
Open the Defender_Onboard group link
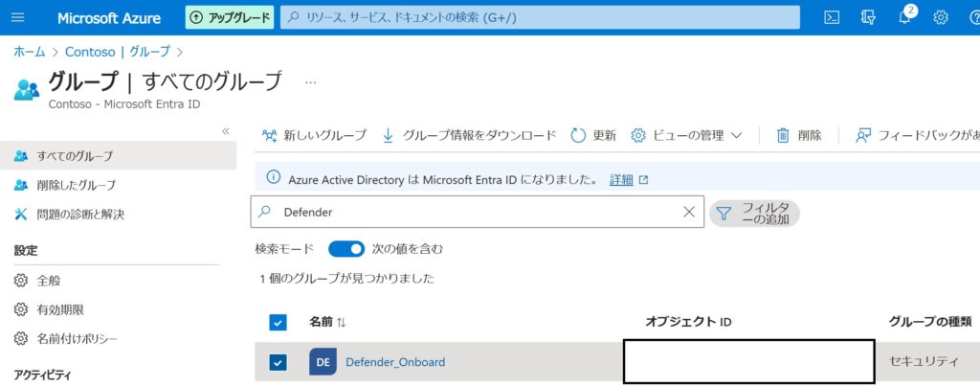(x=394, y=362)
